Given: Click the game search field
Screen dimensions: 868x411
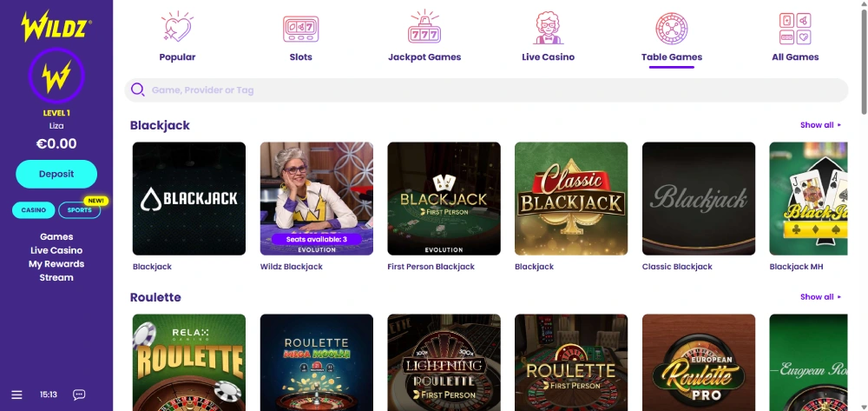Looking at the screenshot, I should coord(486,90).
